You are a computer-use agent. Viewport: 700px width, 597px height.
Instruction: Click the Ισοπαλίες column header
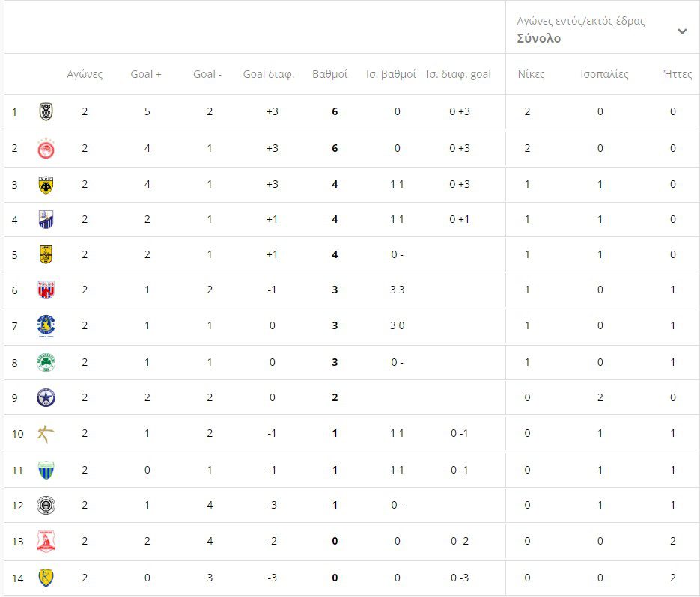[604, 74]
